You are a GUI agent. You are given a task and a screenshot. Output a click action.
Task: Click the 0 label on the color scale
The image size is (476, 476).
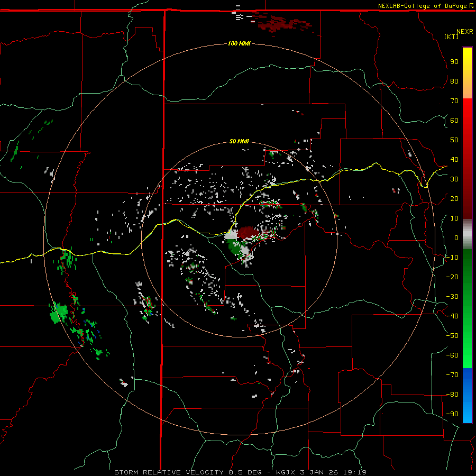coord(456,238)
